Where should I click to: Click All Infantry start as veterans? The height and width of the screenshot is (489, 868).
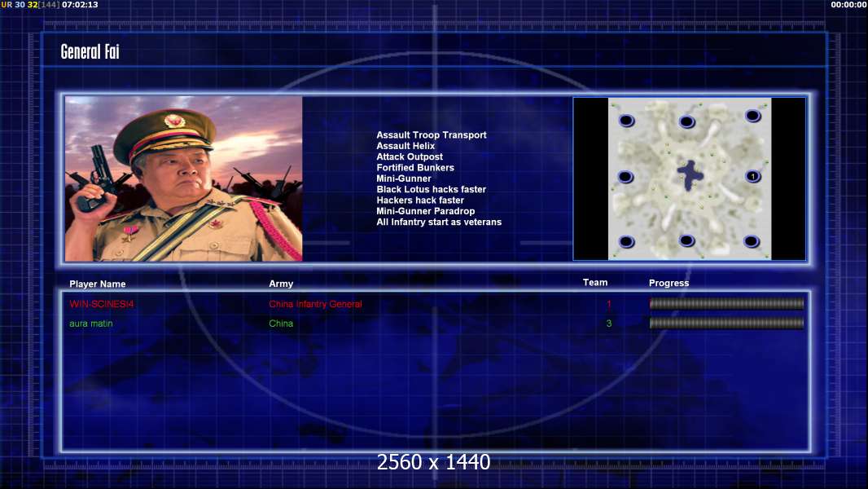point(439,222)
